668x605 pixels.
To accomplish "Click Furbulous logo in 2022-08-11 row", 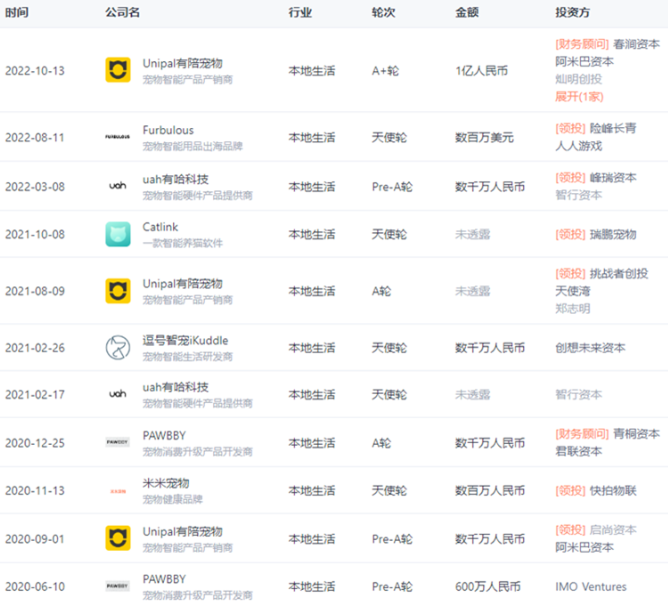I will click(118, 137).
